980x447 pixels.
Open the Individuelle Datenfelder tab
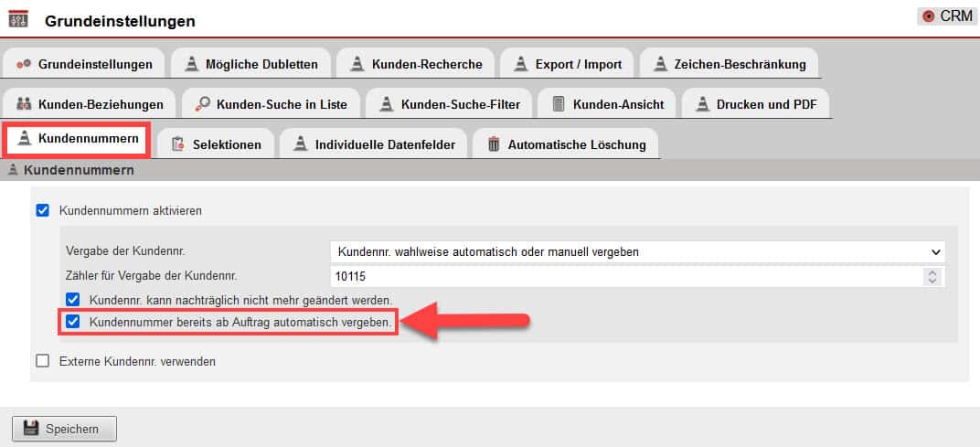pos(374,144)
